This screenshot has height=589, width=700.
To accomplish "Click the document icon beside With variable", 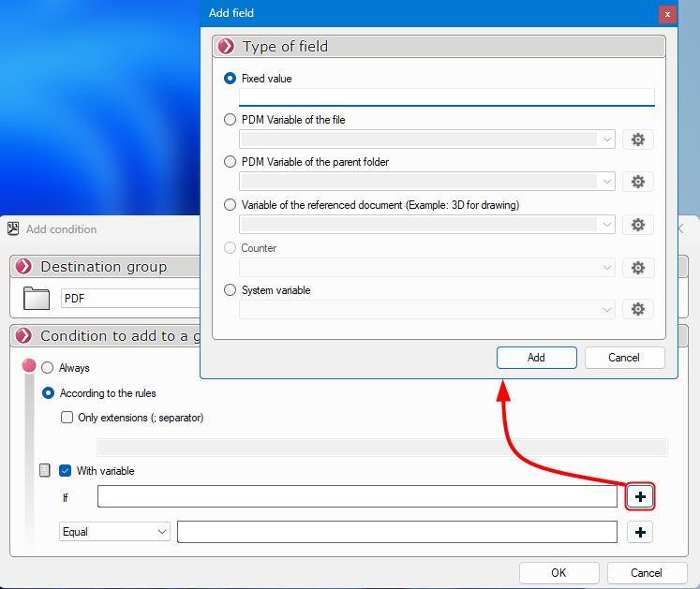I will pyautogui.click(x=45, y=470).
